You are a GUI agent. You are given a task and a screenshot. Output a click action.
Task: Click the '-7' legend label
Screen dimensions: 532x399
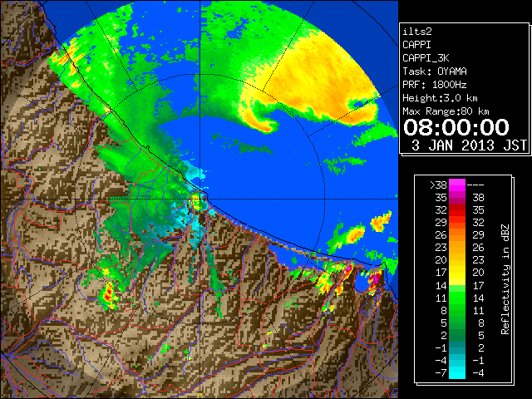[x=441, y=372]
